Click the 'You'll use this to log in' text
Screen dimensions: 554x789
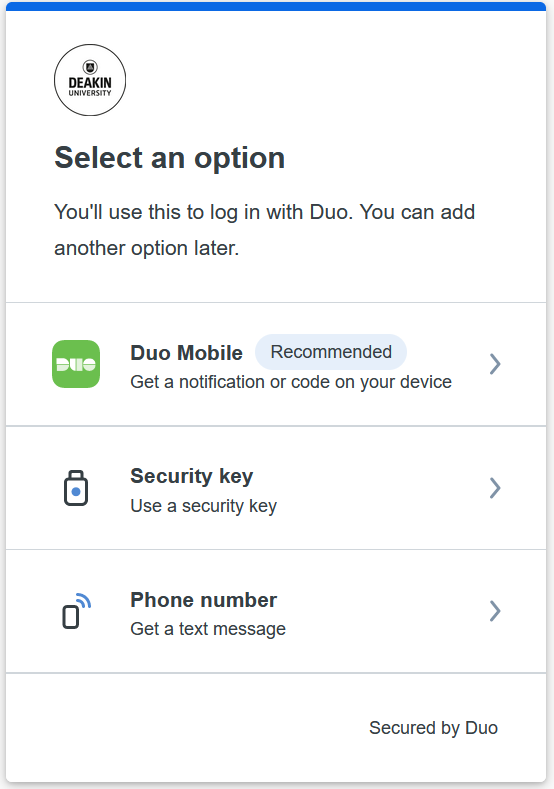click(264, 212)
